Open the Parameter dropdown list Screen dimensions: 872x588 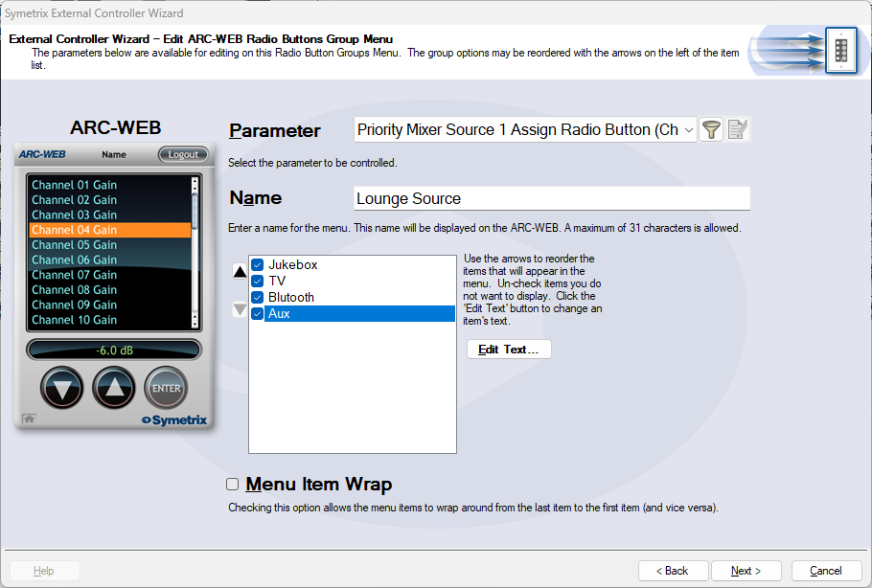click(689, 130)
